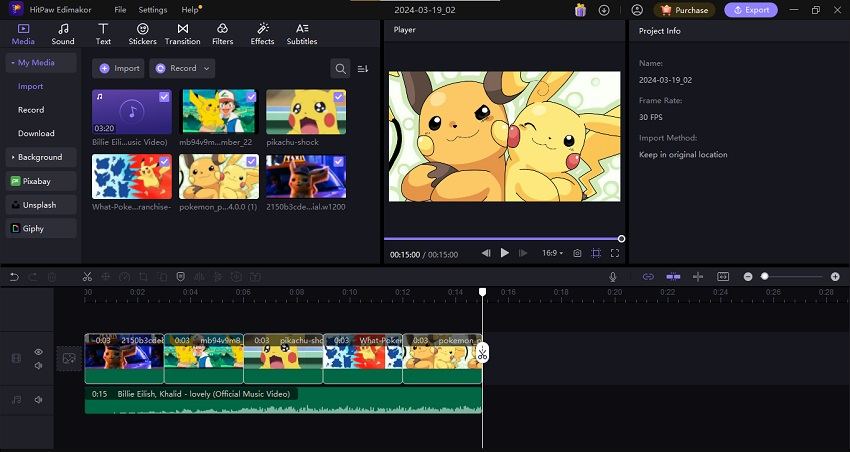Open the gift box icon in title bar
Image resolution: width=850 pixels, height=452 pixels.
(580, 10)
